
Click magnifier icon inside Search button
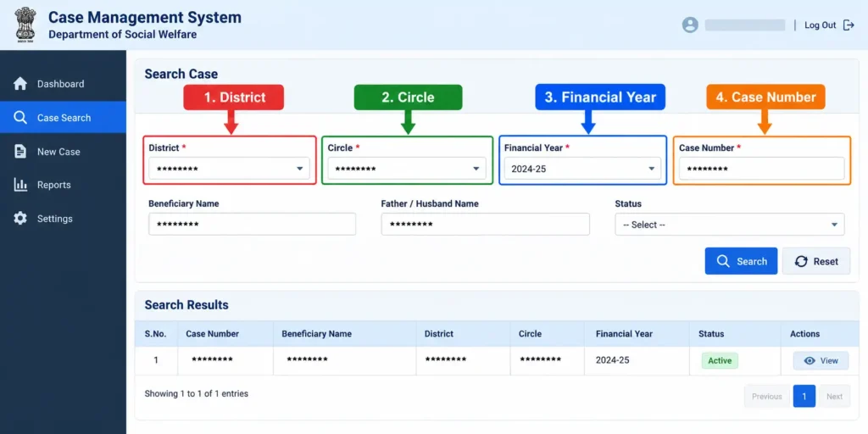pos(723,261)
